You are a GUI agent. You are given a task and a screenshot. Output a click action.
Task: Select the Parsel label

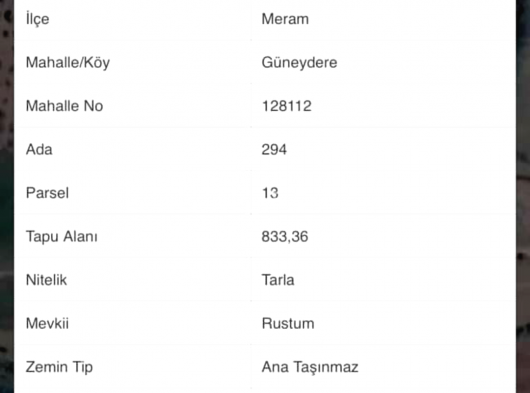47,193
